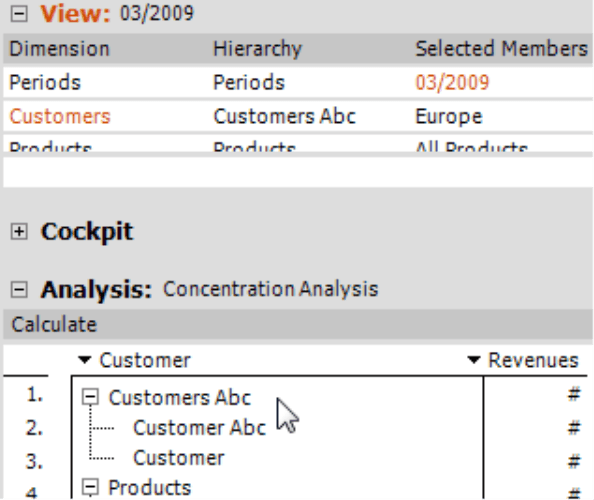Open the Customer column dropdown arrow
The width and height of the screenshot is (594, 500).
coord(84,360)
